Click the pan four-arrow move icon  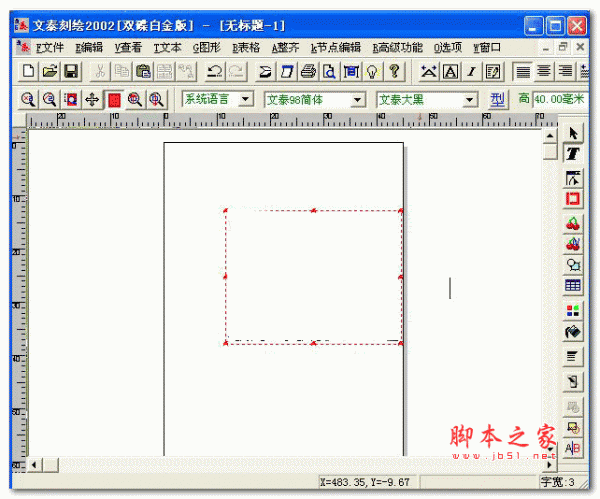(92, 100)
